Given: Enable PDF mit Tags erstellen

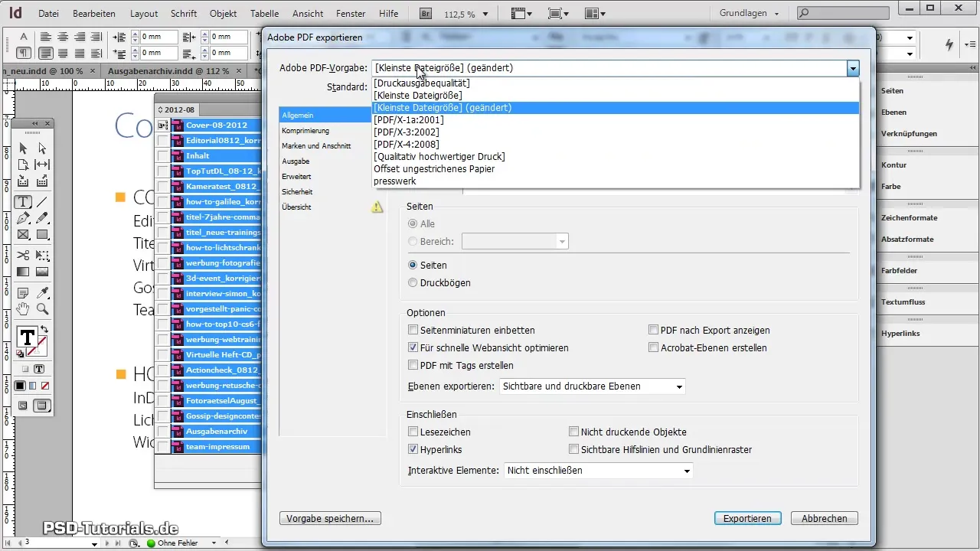Looking at the screenshot, I should click(413, 365).
